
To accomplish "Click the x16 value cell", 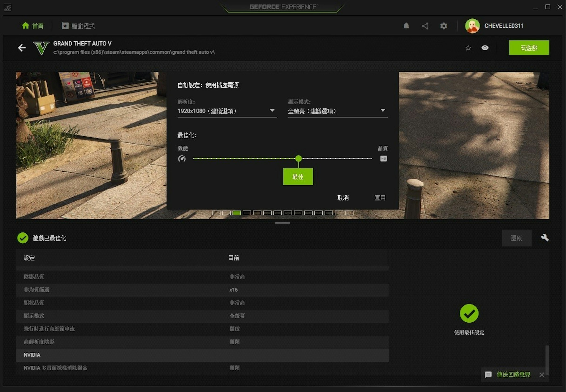I will tap(233, 290).
